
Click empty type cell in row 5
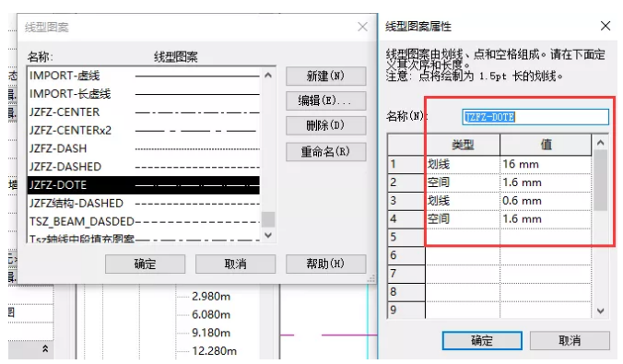point(463,237)
